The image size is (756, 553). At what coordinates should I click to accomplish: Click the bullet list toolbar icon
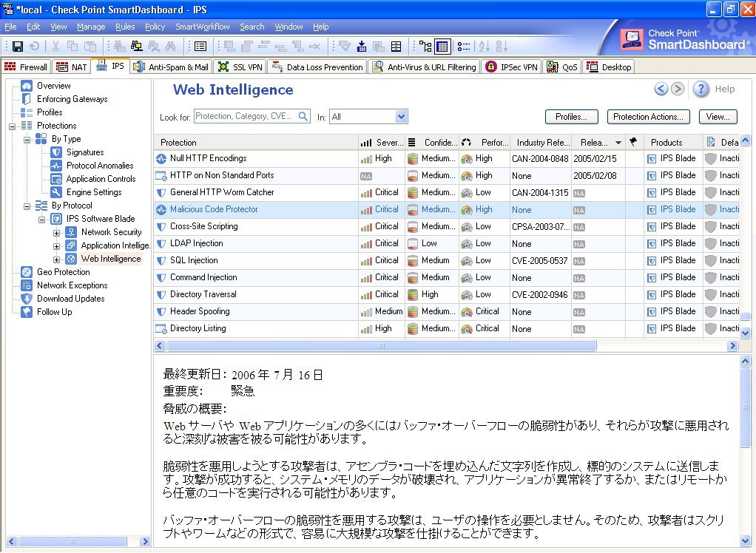click(x=464, y=47)
